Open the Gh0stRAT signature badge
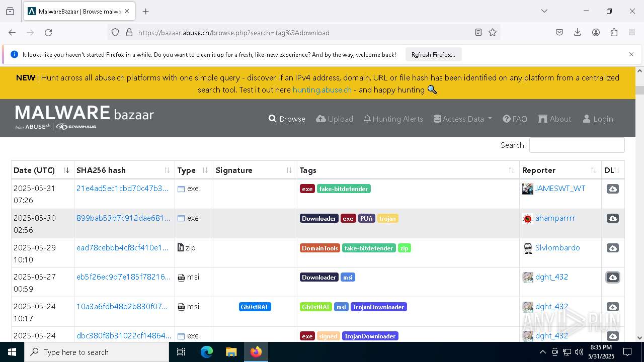The width and height of the screenshot is (644, 362). point(255,307)
